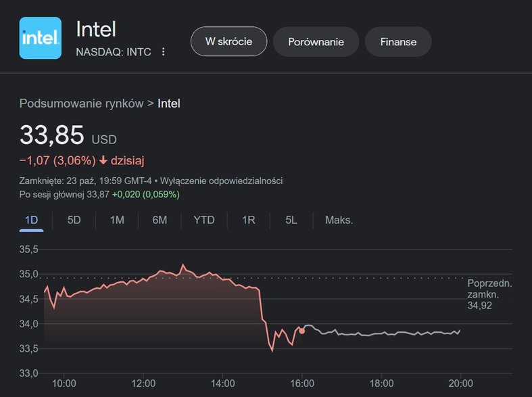The width and height of the screenshot is (532, 397).
Task: Switch to the 1R yearly range
Action: click(248, 220)
